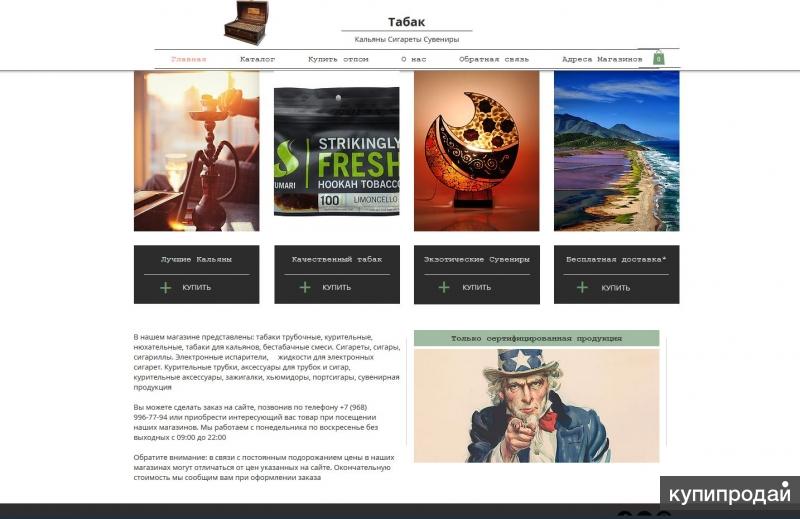
Task: Open Адреса Магазинов in the navigation
Action: point(602,59)
